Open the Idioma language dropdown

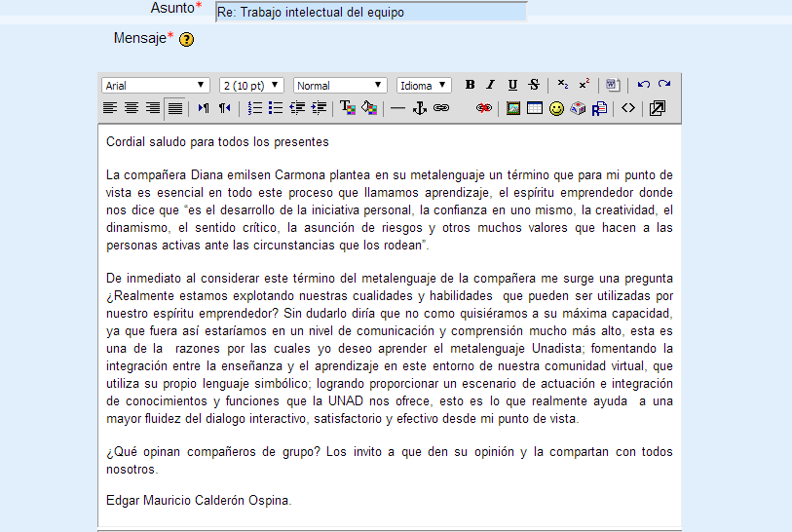point(424,86)
